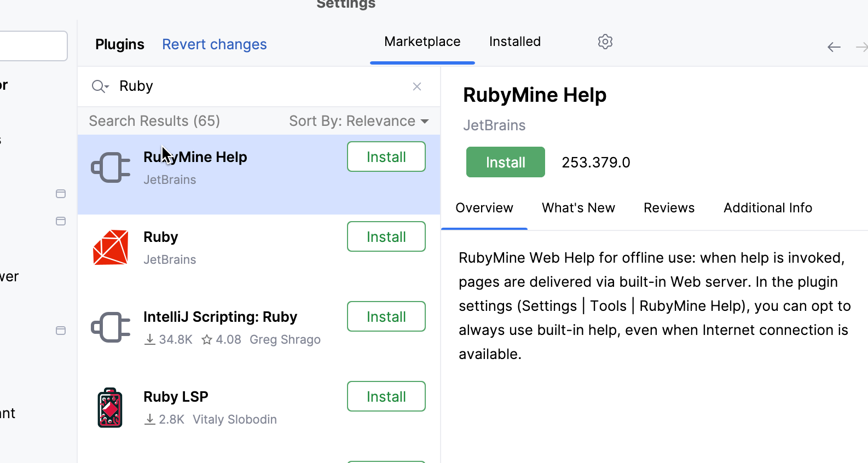Click the RubyMine Help plug icon
Image resolution: width=868 pixels, height=463 pixels.
(111, 167)
